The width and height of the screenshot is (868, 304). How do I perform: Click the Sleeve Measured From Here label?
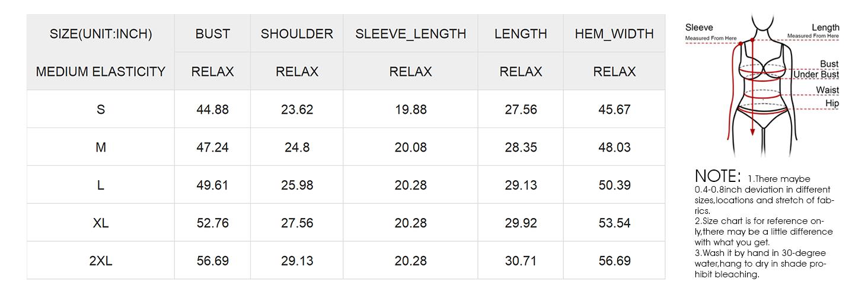[x=710, y=32]
